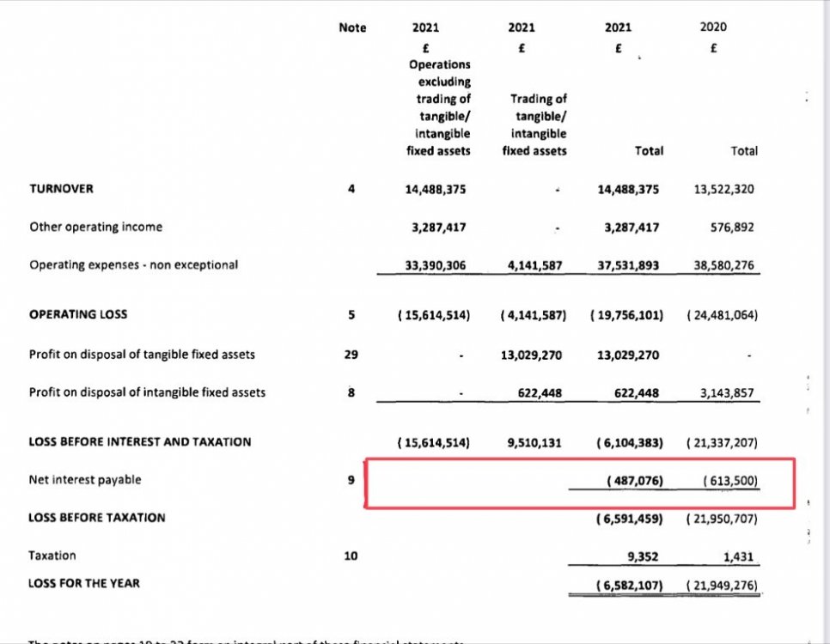Select the value 9,510,131
The width and height of the screenshot is (830, 644).
531,442
